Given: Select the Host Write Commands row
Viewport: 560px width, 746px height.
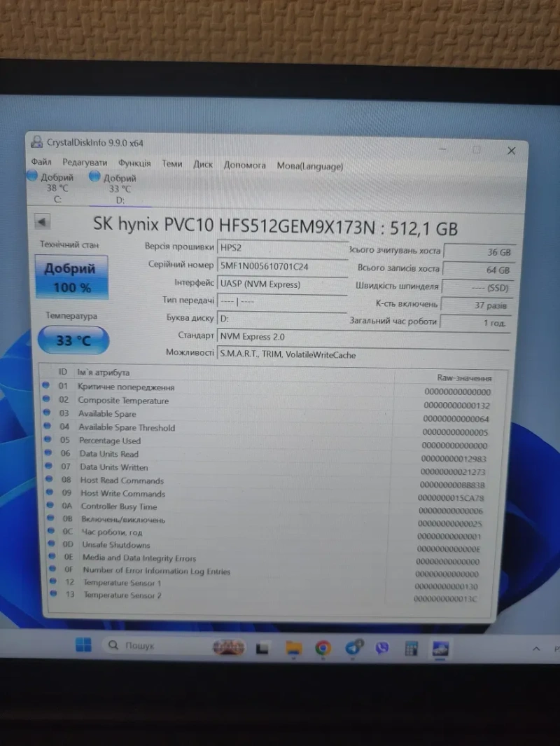Looking at the screenshot, I should 266,495.
